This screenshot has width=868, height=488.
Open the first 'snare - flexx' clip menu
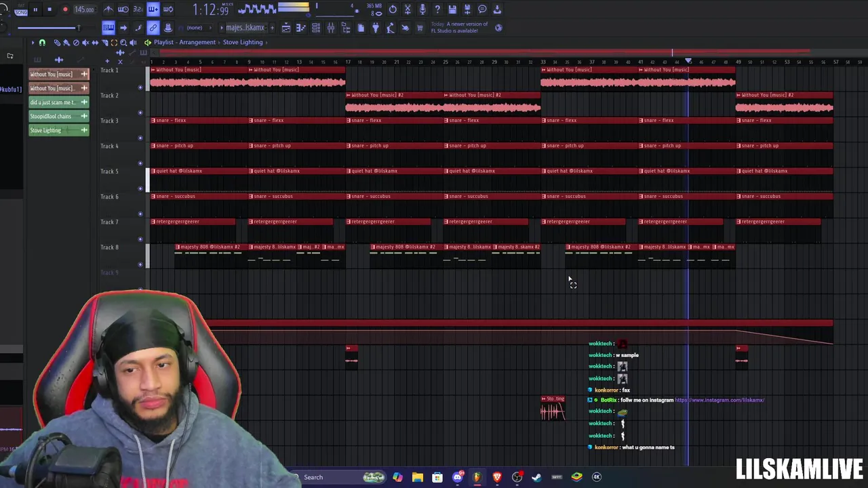pyautogui.click(x=153, y=120)
